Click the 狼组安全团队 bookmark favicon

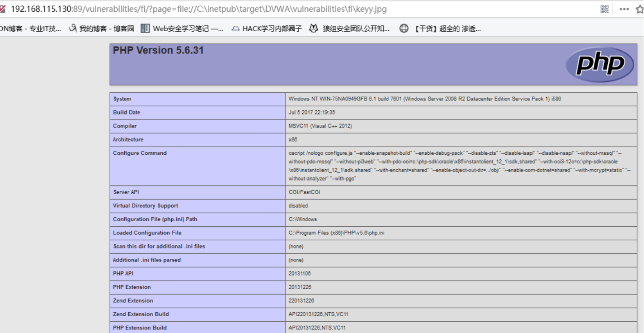coord(313,29)
